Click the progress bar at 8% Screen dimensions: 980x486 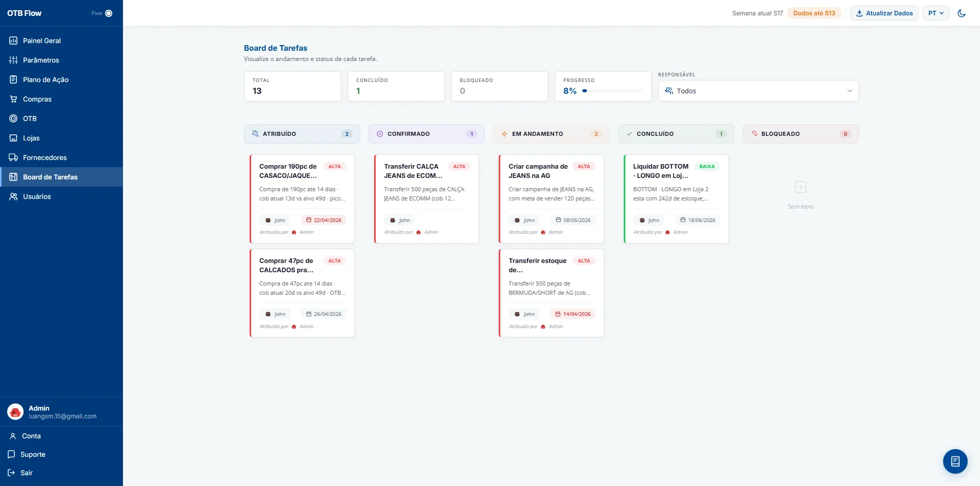point(612,91)
